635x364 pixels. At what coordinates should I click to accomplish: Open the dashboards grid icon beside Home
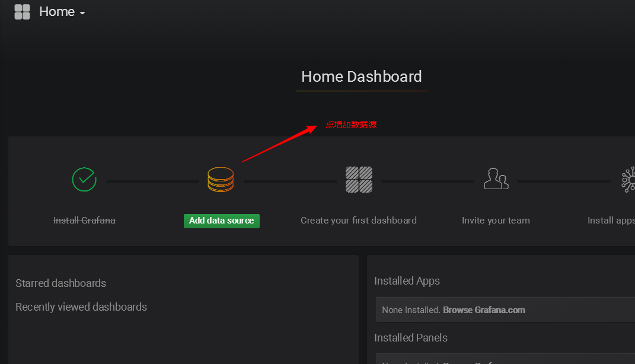click(23, 12)
